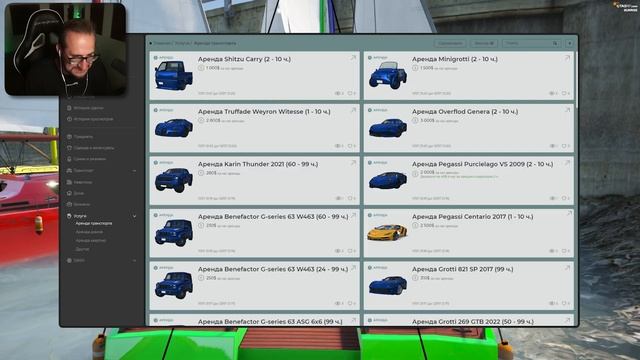Viewport: 640px width, 360px height.
Task: Click the Услуги sidebar icon
Action: click(69, 216)
